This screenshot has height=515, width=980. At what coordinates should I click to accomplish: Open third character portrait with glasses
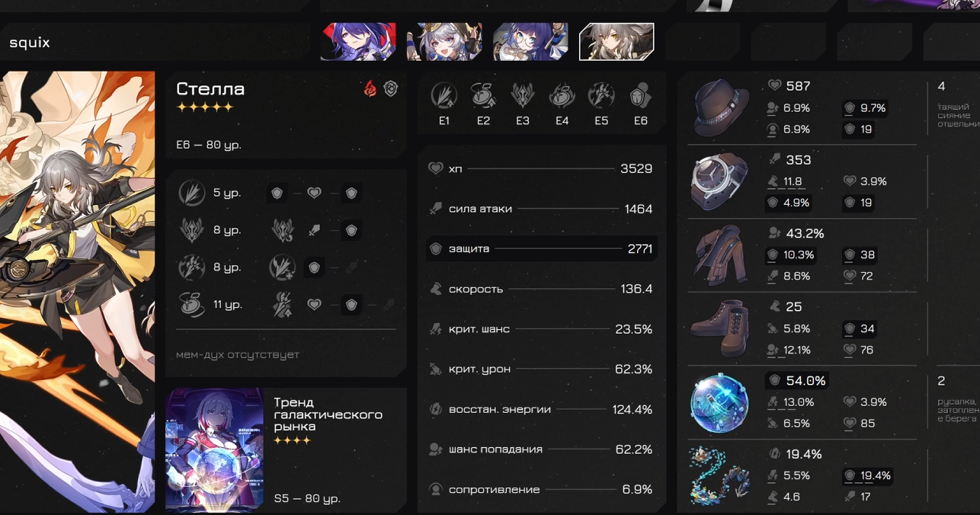pos(530,42)
